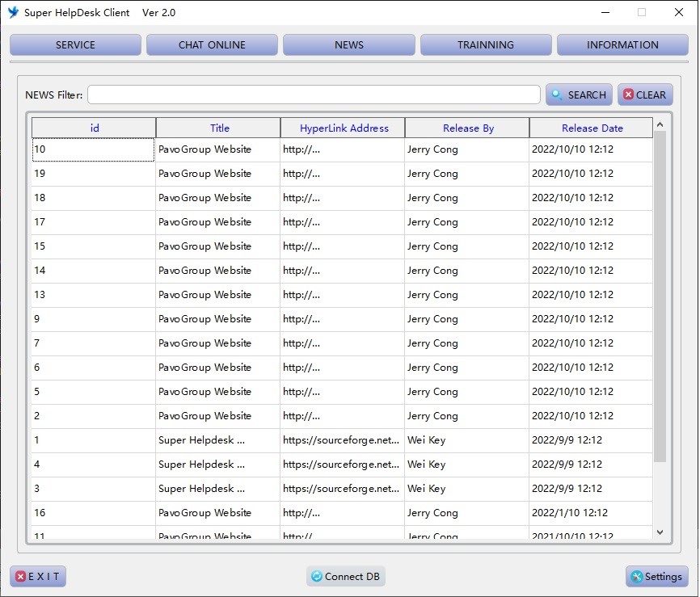Click the magnifier icon on SEARCH button
The image size is (700, 597).
[x=558, y=95]
